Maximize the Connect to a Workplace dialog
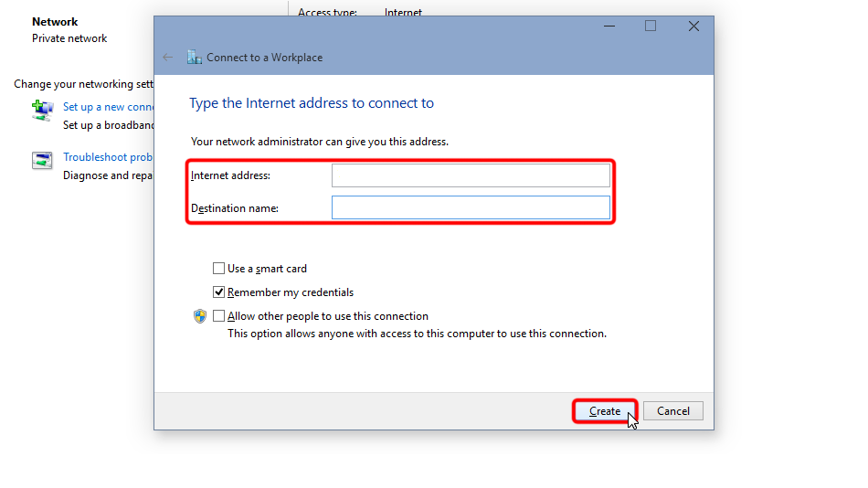 tap(651, 27)
